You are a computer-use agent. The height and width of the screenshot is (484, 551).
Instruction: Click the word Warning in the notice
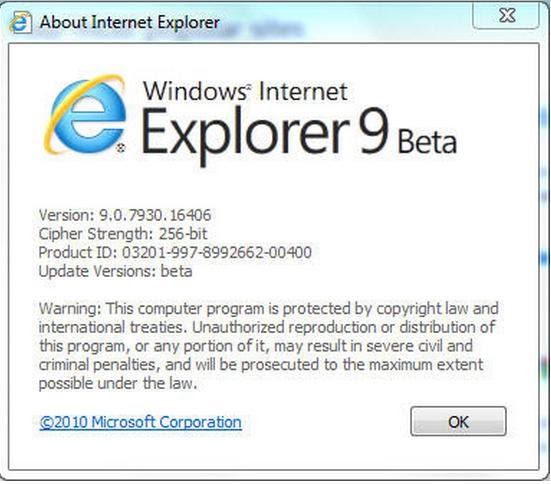tap(70, 309)
